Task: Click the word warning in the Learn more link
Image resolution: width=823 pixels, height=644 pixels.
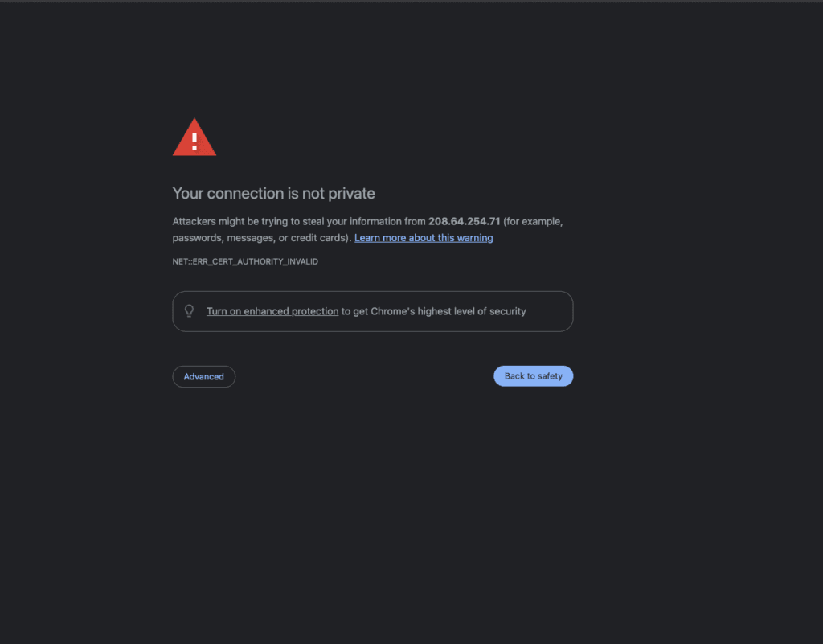Action: coord(474,238)
